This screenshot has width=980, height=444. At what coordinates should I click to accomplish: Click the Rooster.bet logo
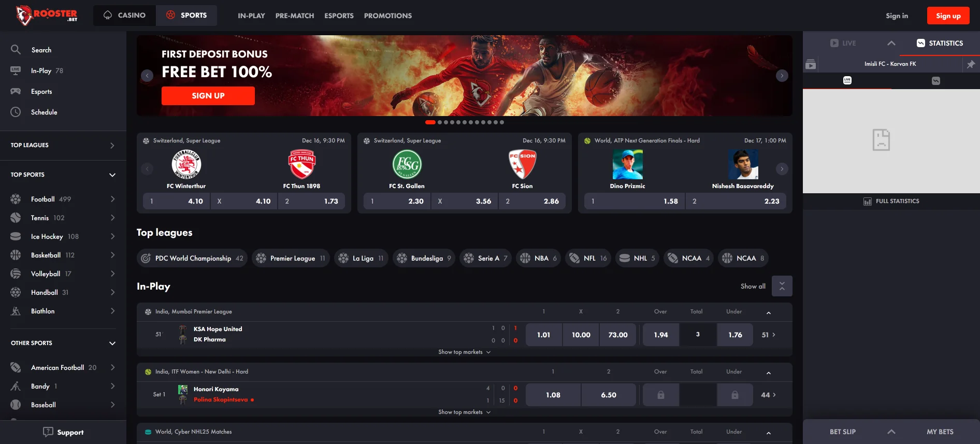[47, 16]
